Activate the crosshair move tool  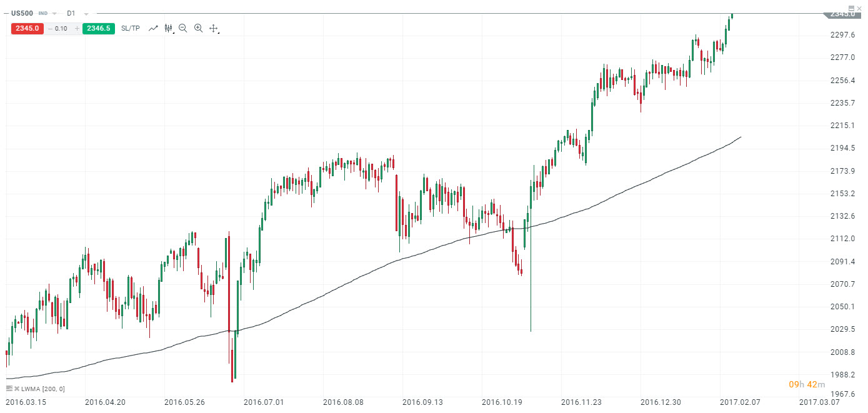[213, 28]
